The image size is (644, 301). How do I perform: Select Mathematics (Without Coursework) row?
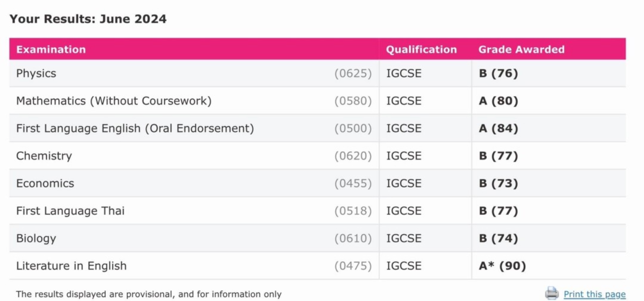[x=317, y=101]
